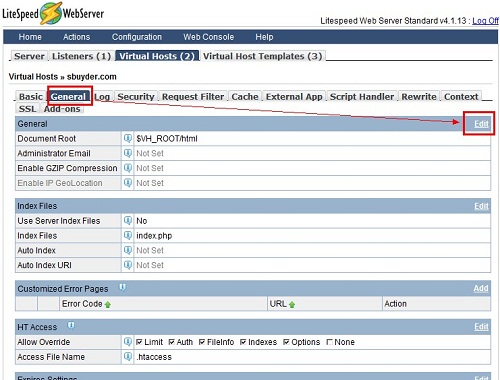500x380 pixels.
Task: Switch to the Script Handler tab
Action: point(362,97)
